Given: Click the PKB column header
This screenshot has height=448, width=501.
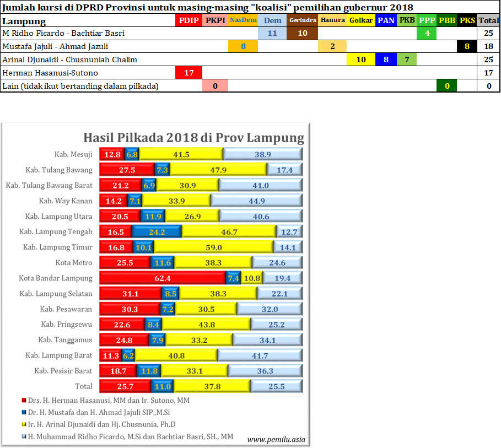Looking at the screenshot, I should click(407, 20).
